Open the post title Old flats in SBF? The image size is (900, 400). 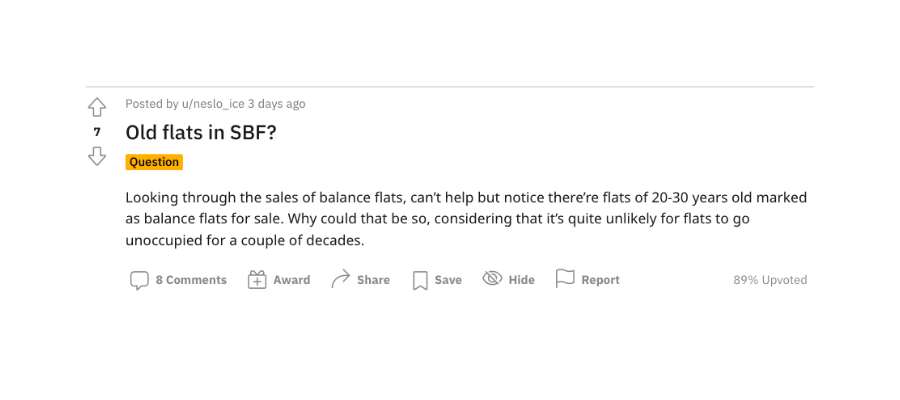[x=201, y=133]
